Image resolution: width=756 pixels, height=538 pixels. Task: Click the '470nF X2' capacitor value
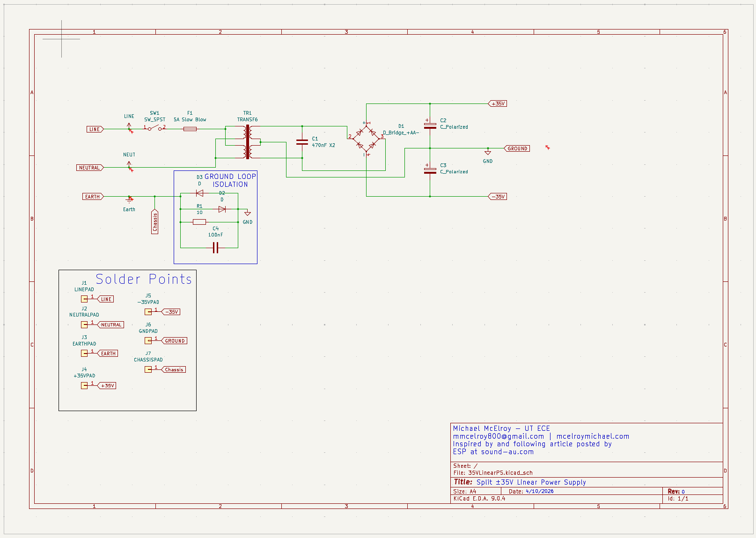323,145
